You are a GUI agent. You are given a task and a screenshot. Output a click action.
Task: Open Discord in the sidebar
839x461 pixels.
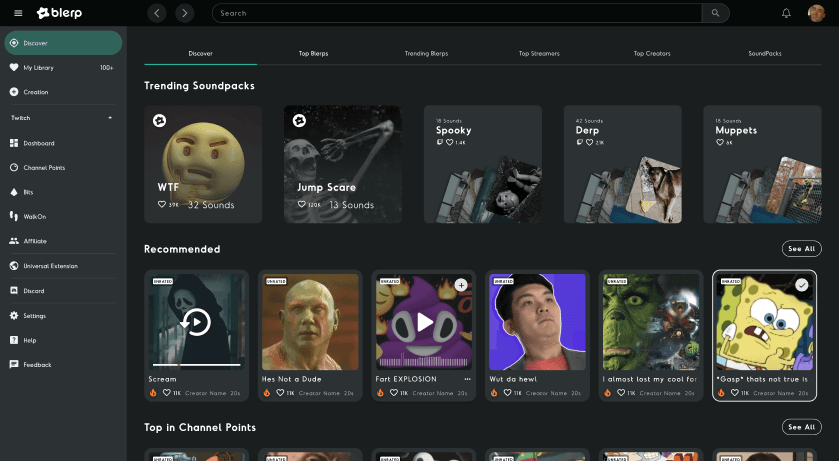click(x=63, y=290)
